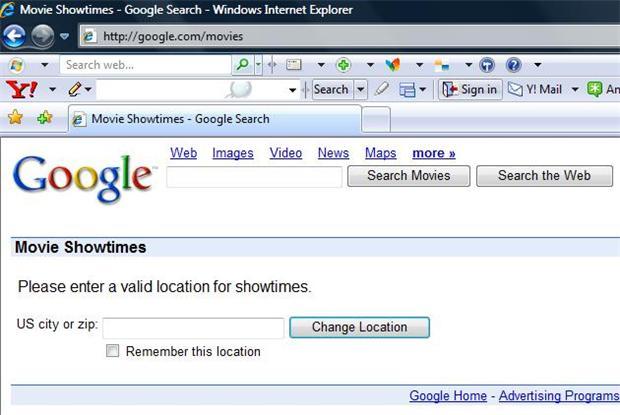Open the dropdown beside the people icon

point(468,65)
